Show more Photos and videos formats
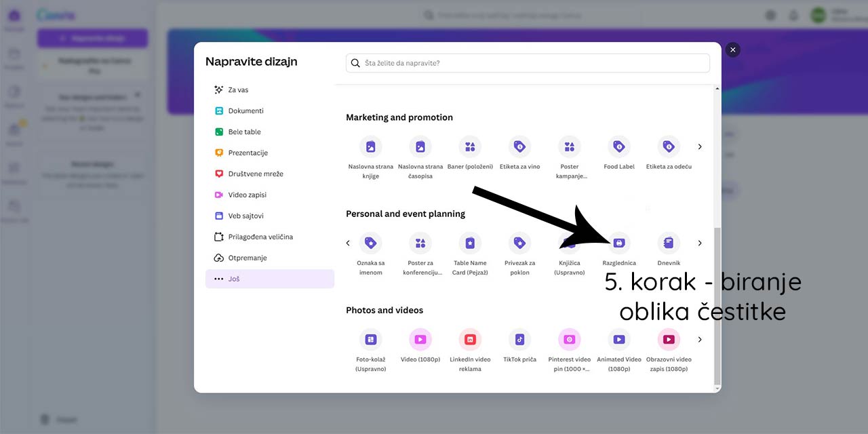 coord(700,339)
